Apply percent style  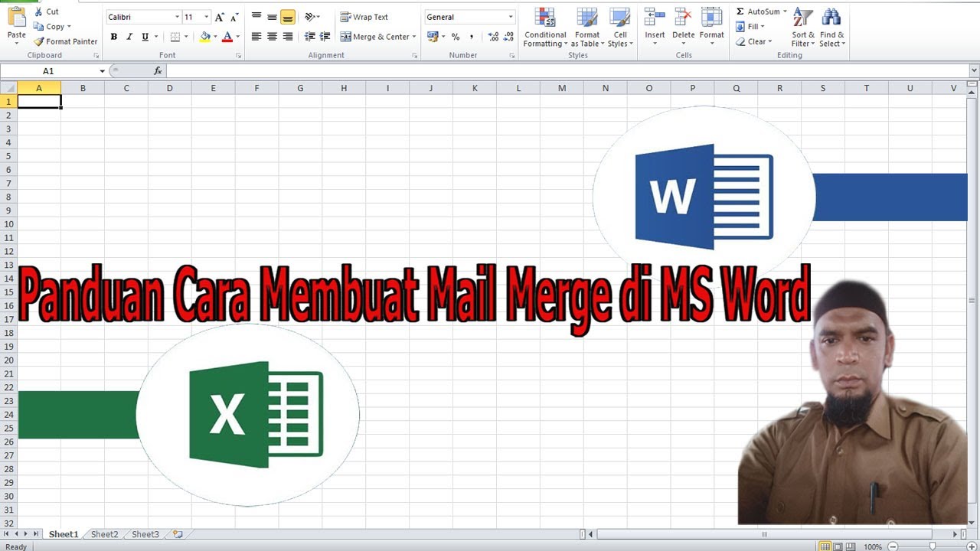pyautogui.click(x=456, y=37)
